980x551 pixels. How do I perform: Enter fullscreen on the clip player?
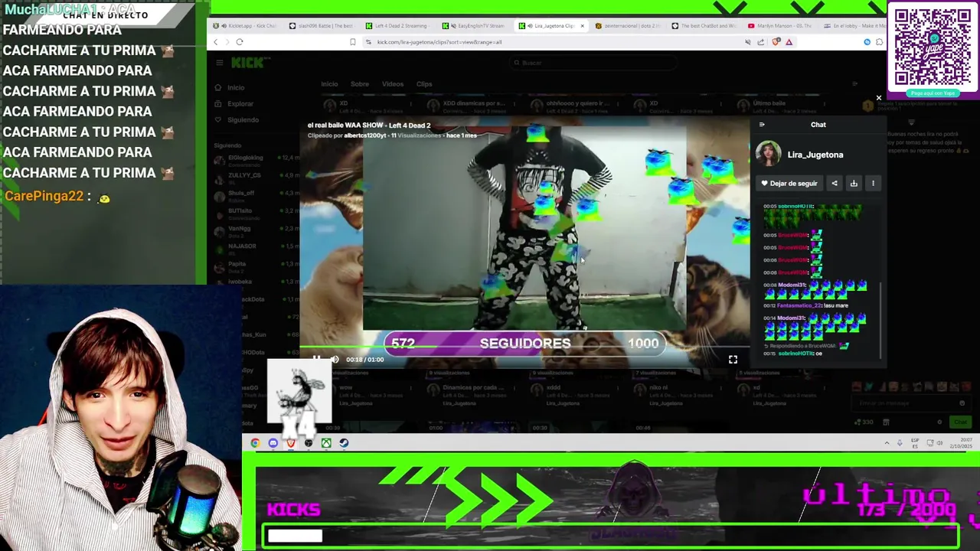pyautogui.click(x=733, y=359)
